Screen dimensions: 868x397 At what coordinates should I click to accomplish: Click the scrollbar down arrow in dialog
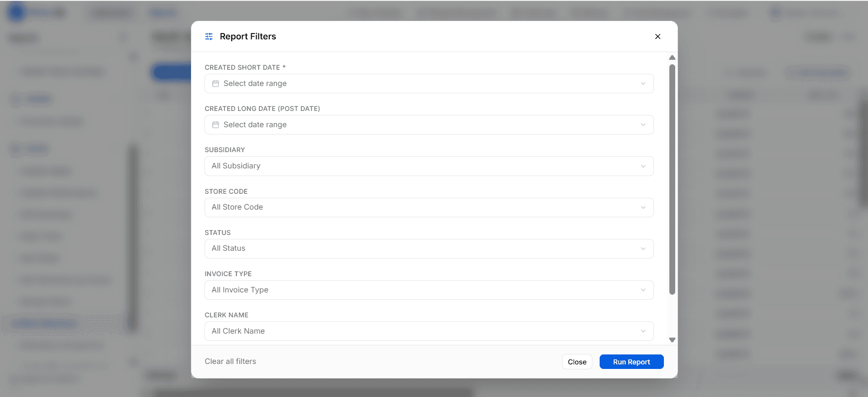[672, 340]
